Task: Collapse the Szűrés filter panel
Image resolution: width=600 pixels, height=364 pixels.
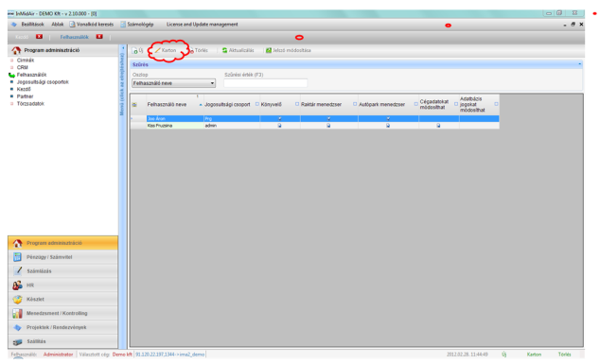Action: 580,64
